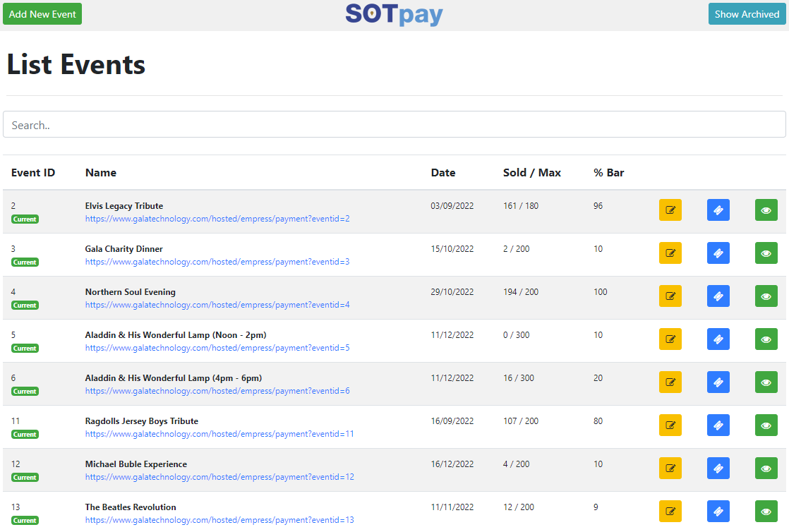Click the eye icon for Northern Soul Evening
The width and height of the screenshot is (789, 532).
coord(766,296)
